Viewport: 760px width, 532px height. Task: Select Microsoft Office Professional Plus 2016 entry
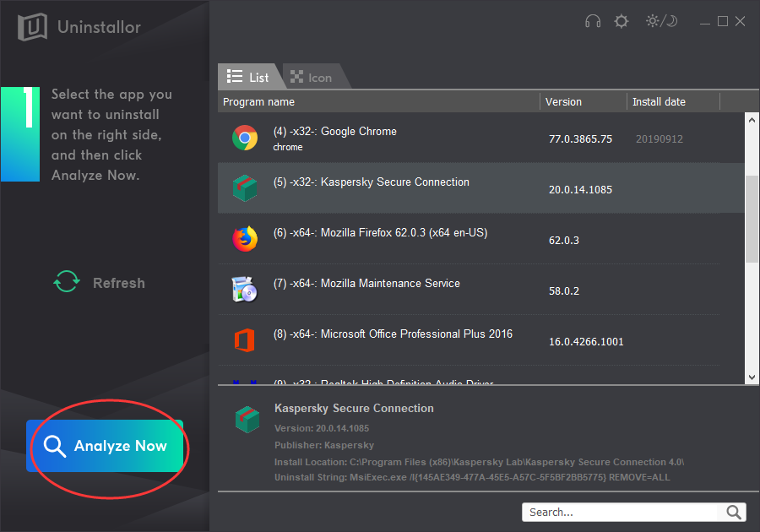tap(480, 340)
